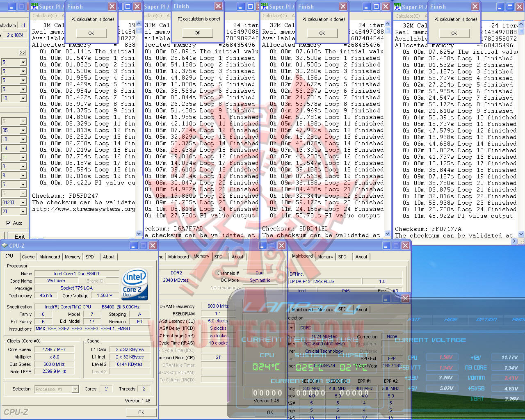Click the CPU-Z title bar icon
This screenshot has height=420, width=525.
(5, 245)
